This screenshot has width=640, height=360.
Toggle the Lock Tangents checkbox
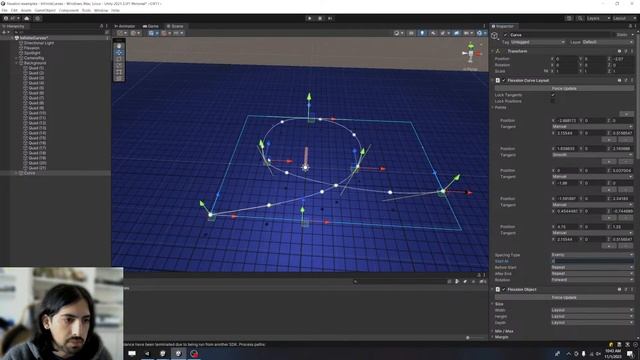click(553, 95)
